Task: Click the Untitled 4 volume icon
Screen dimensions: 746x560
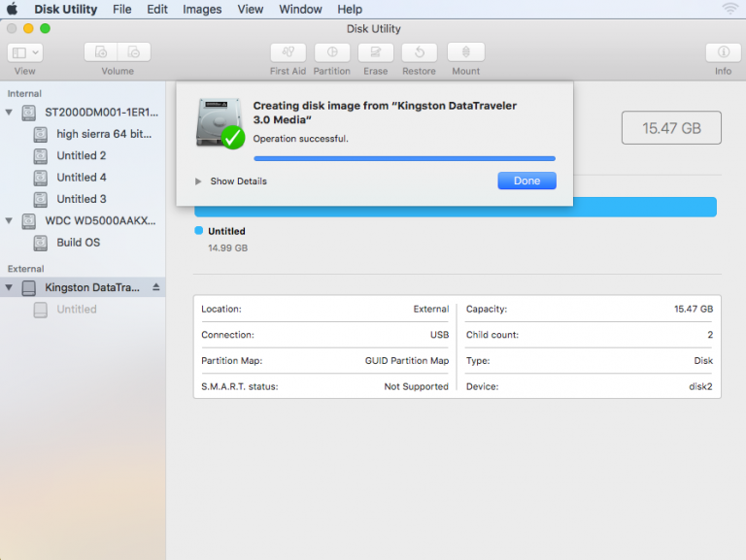Action: (41, 178)
